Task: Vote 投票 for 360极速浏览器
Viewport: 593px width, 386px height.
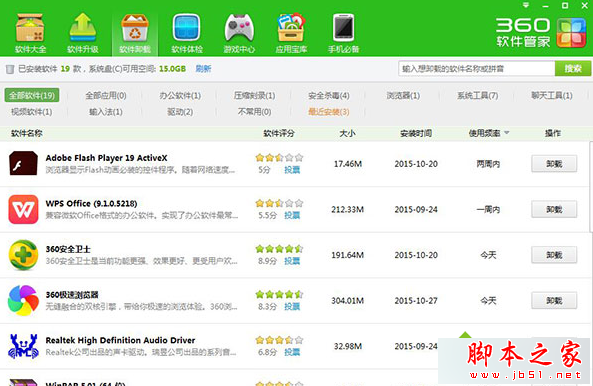Action: pyautogui.click(x=292, y=307)
